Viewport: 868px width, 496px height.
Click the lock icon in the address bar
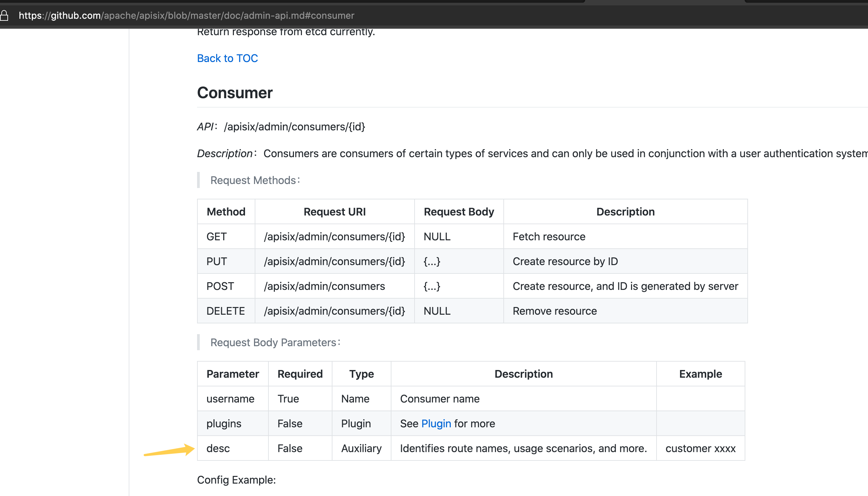[x=4, y=15]
